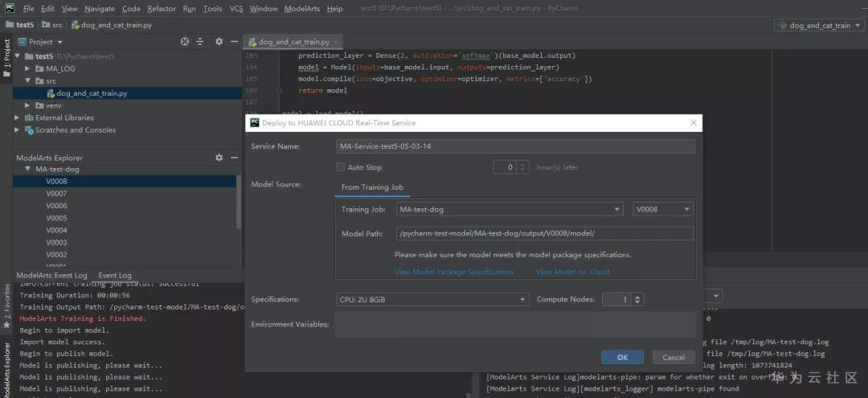Open Project panel settings gear
The width and height of the screenshot is (868, 398).
coord(219,42)
